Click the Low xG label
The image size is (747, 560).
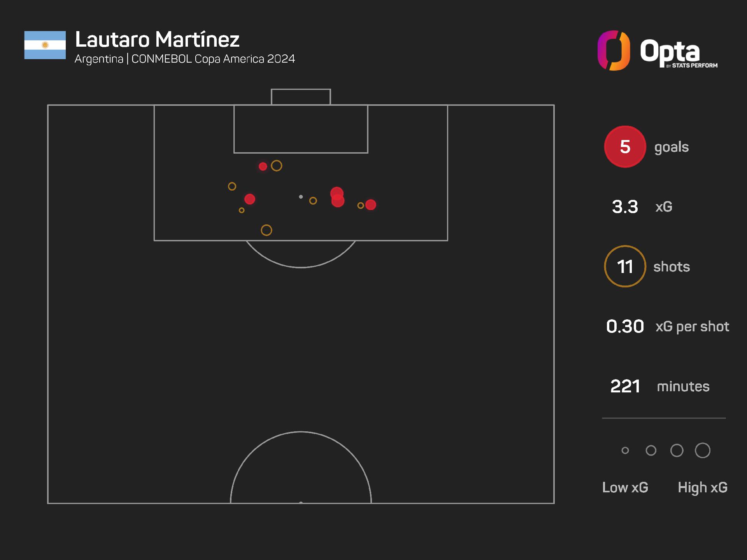click(625, 487)
